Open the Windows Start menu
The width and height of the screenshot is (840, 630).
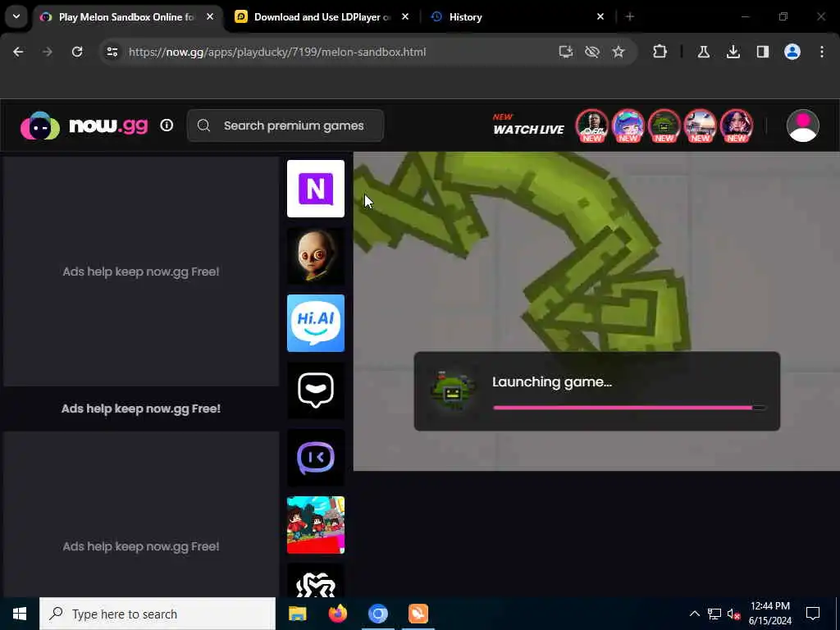(x=20, y=614)
